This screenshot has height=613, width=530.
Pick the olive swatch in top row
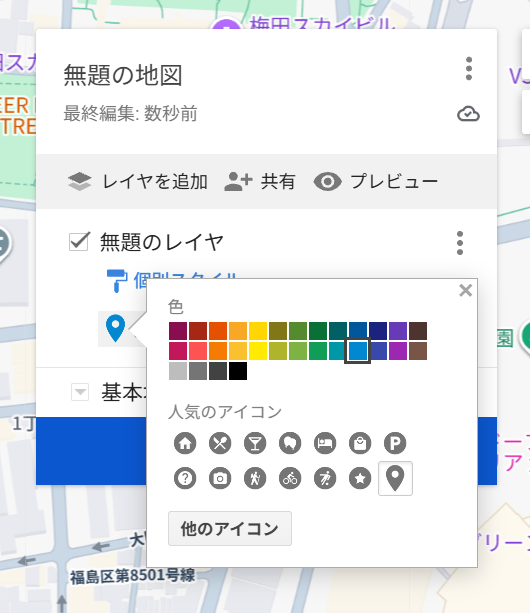[x=278, y=331]
